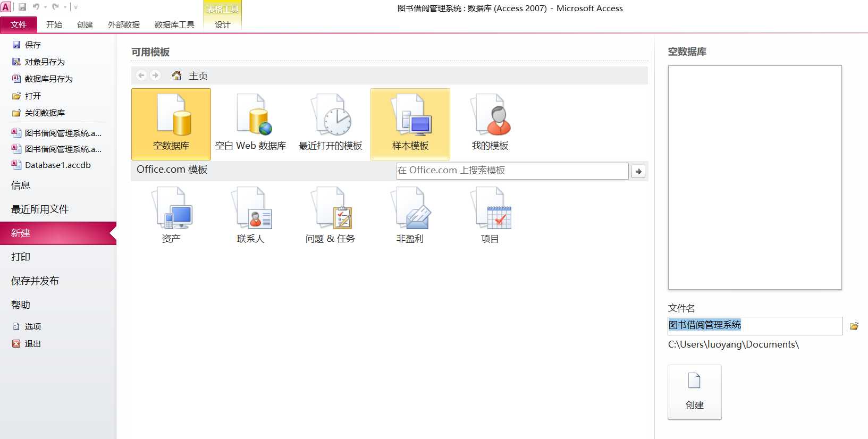868x439 pixels.
Task: Switch to the 创建 ribbon tab
Action: tap(85, 24)
